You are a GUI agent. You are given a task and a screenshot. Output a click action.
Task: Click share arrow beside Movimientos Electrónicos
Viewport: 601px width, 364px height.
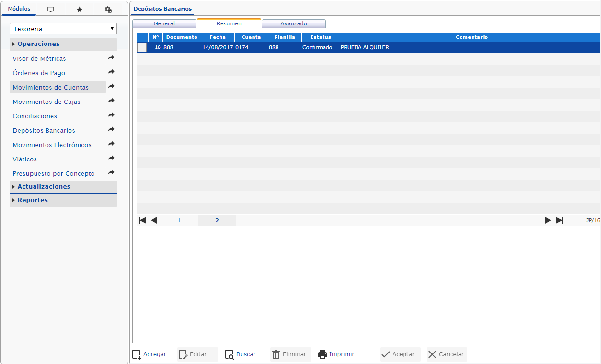tap(111, 144)
